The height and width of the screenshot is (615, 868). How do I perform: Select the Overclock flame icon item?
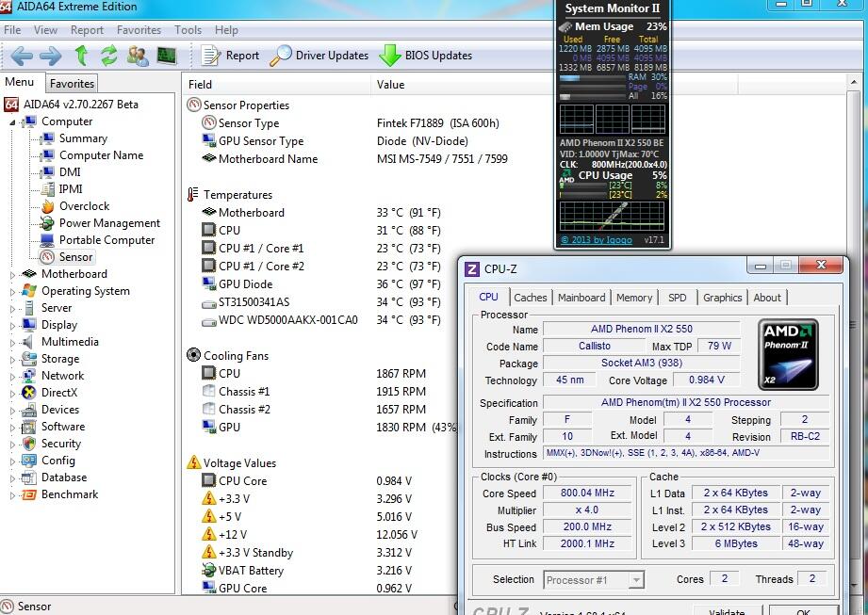click(48, 206)
